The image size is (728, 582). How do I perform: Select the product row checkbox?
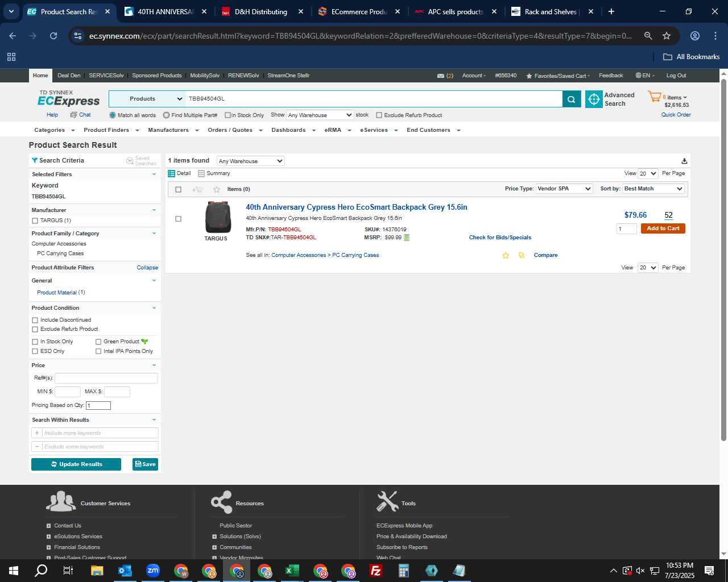(178, 219)
